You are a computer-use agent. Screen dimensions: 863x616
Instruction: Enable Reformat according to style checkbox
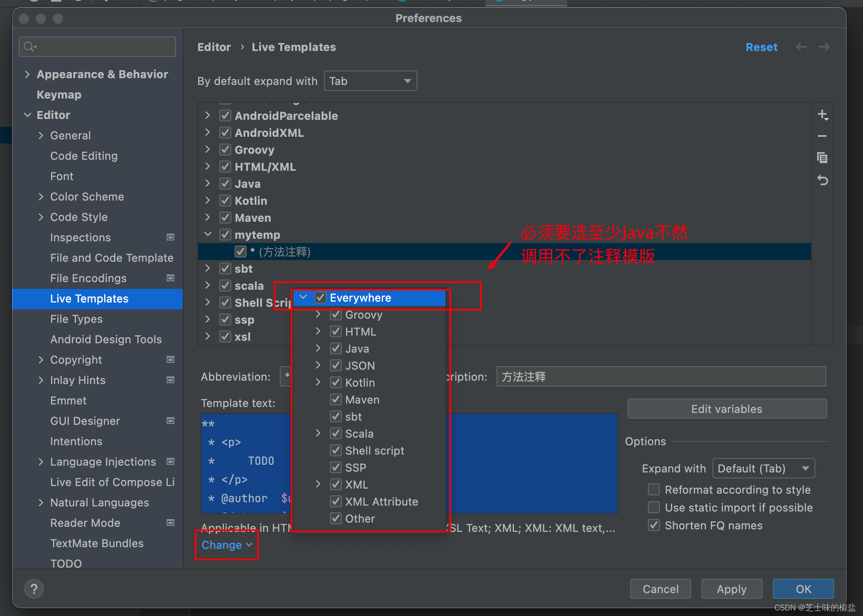[654, 490]
